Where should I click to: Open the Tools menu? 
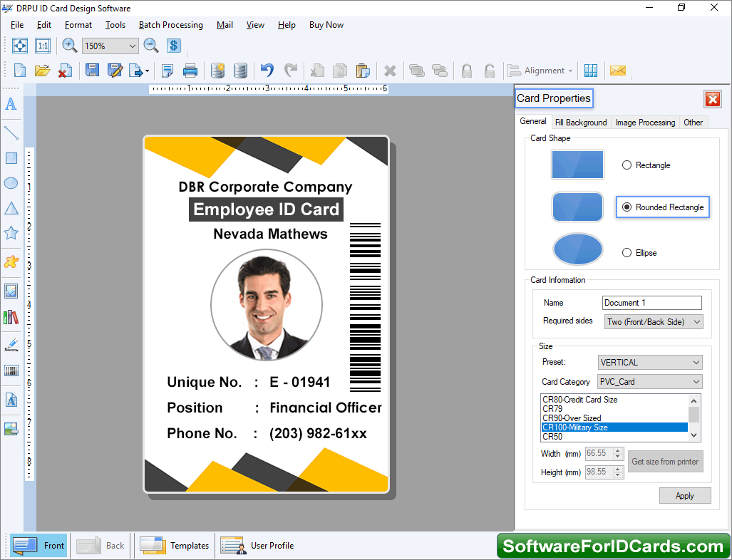pos(115,25)
